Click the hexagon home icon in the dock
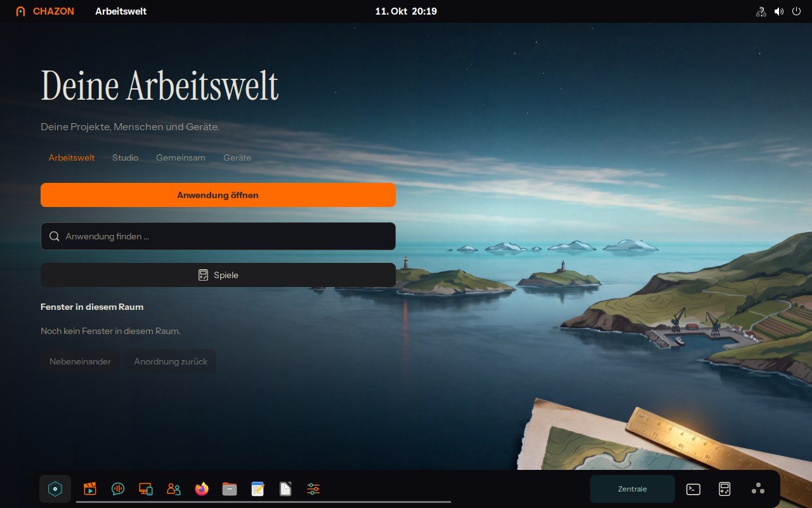812x508 pixels. (55, 489)
